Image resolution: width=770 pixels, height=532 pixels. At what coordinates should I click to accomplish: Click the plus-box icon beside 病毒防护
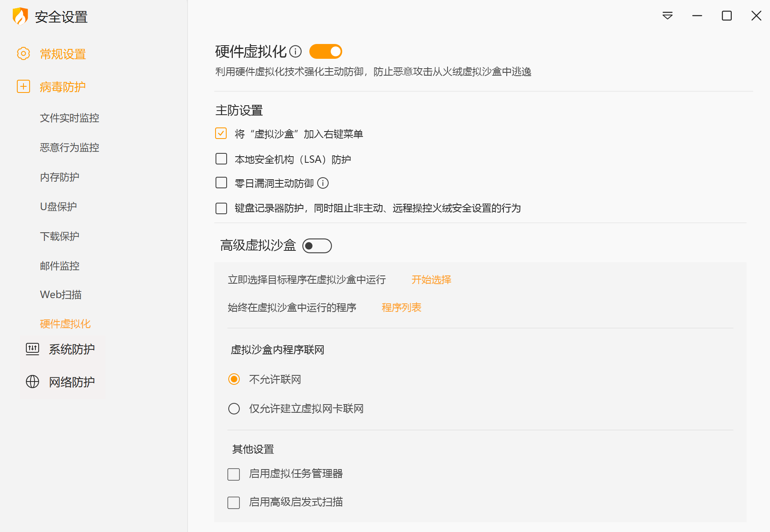(x=23, y=86)
